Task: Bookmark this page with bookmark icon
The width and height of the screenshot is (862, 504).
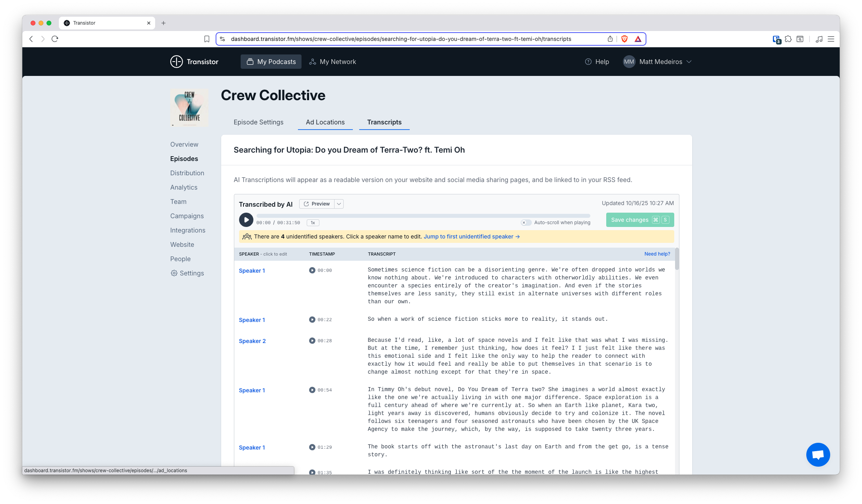Action: click(207, 39)
